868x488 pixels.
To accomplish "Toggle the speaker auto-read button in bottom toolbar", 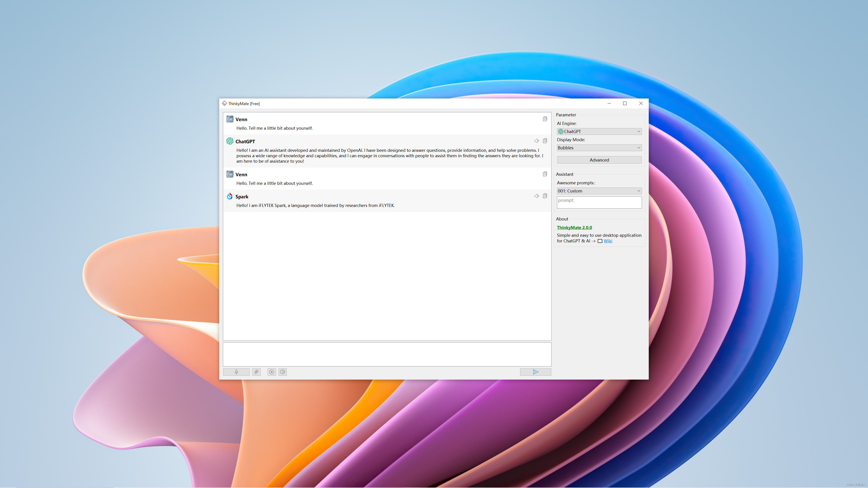I will tap(282, 372).
